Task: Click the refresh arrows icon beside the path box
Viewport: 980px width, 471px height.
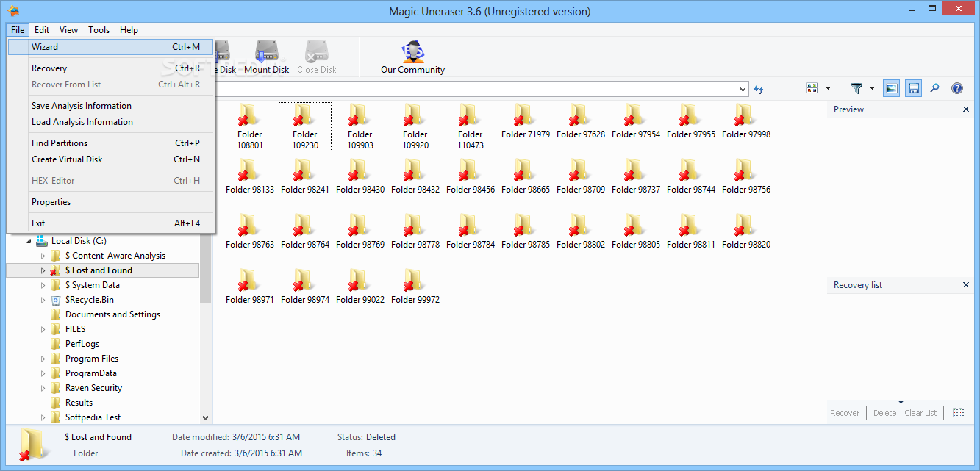Action: 759,89
